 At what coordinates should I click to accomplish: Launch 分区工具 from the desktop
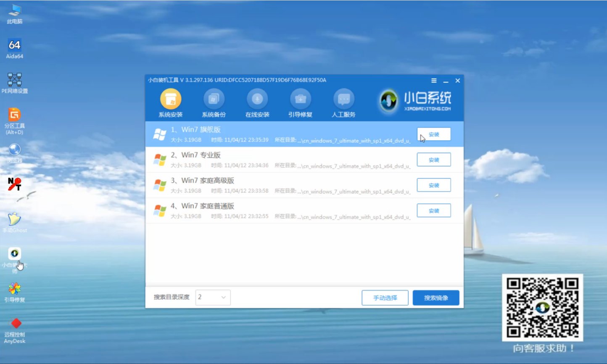(14, 120)
